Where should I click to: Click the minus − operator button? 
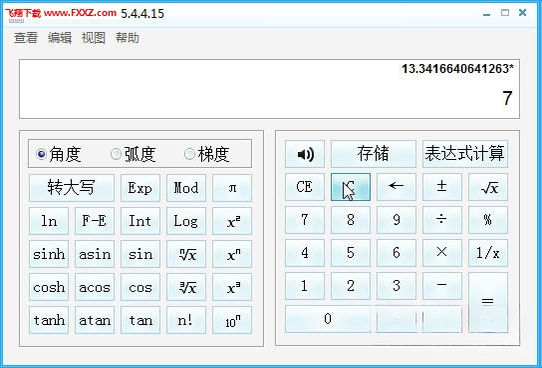tap(442, 286)
